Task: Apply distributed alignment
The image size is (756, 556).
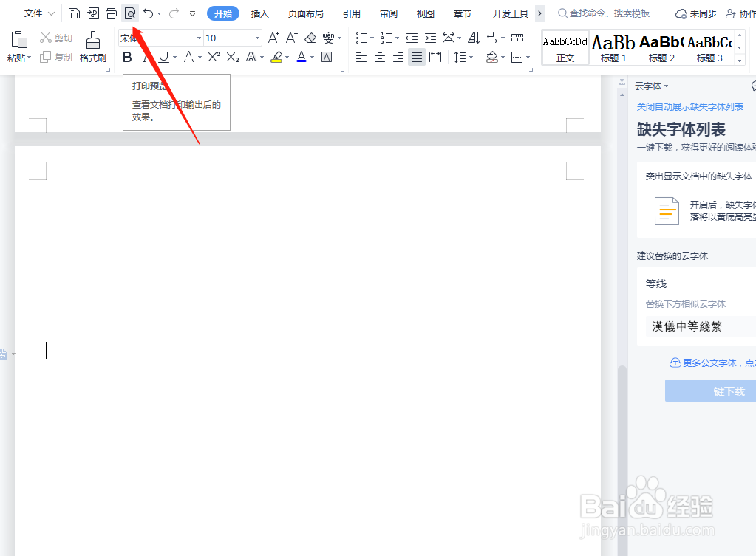Action: pos(435,58)
